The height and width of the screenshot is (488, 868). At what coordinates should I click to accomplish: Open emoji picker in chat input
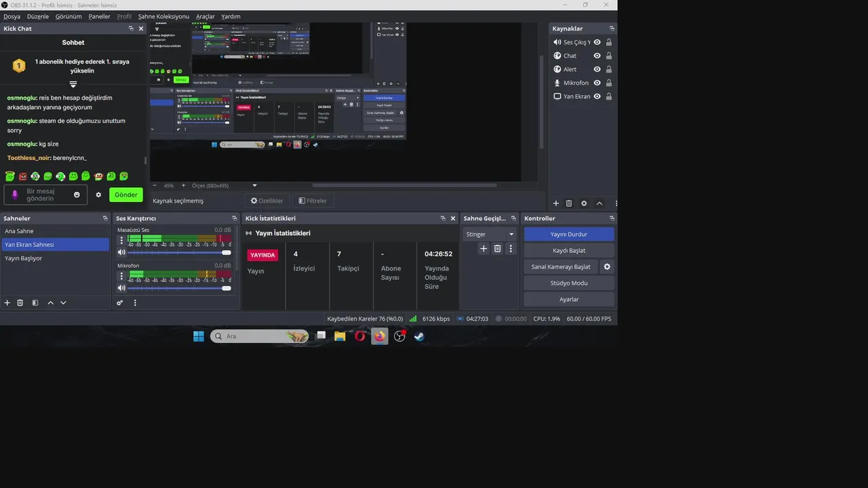click(x=77, y=195)
